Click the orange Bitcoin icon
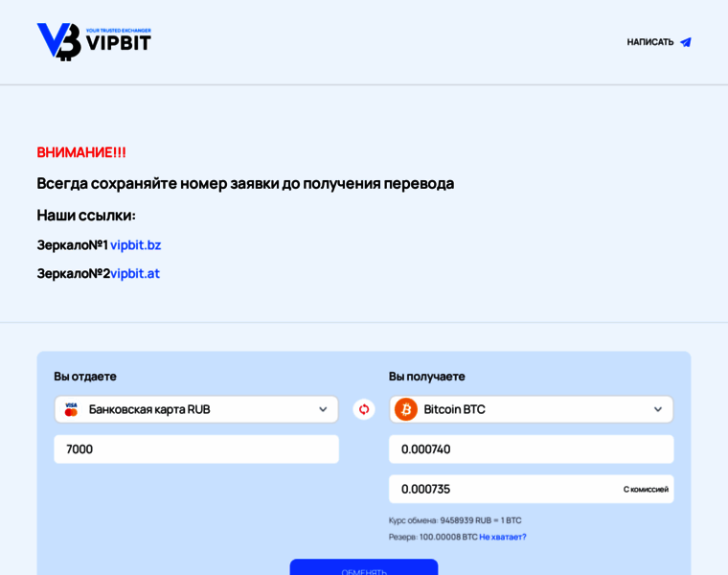 (406, 409)
